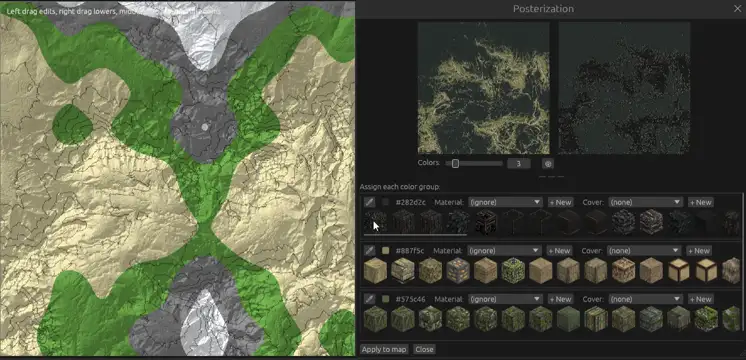Click the small circle marker on the map
746x360 pixels.
pos(205,127)
